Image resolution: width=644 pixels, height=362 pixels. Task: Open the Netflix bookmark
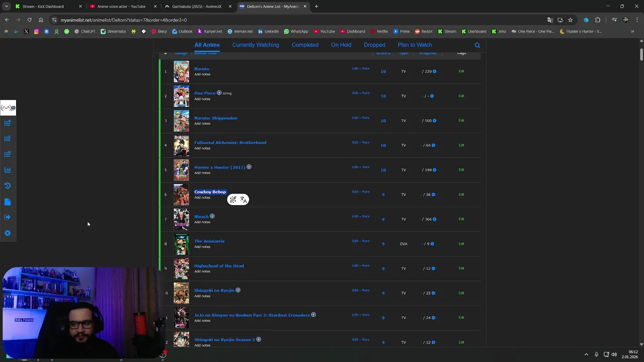click(379, 31)
